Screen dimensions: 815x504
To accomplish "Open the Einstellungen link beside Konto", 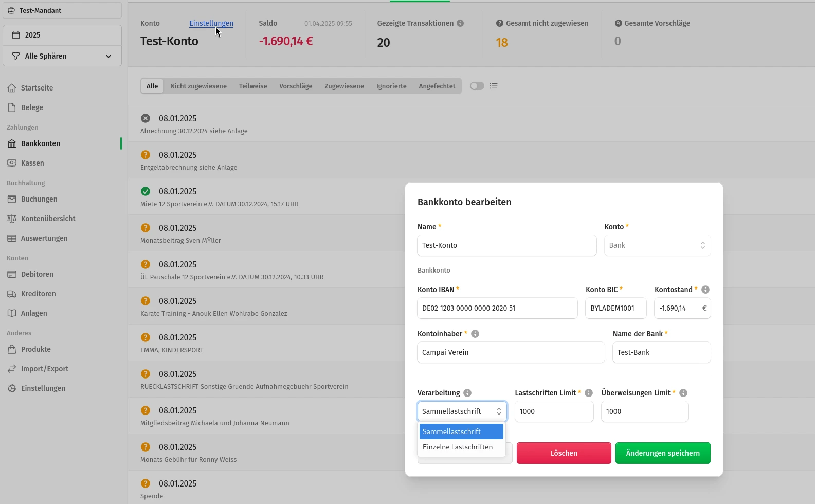I will [211, 23].
